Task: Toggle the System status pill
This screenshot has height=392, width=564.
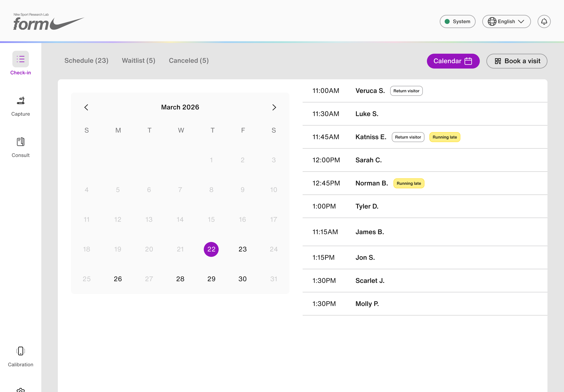Action: click(457, 22)
